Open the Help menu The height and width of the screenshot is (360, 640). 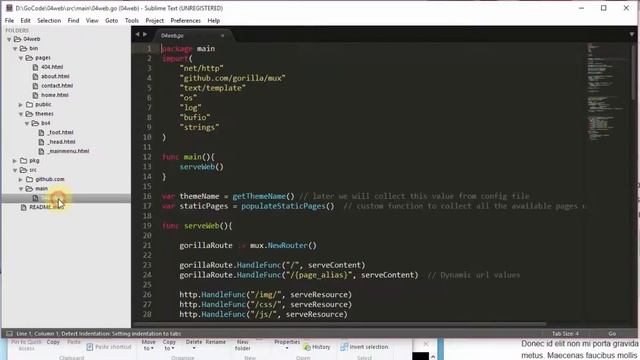213,20
